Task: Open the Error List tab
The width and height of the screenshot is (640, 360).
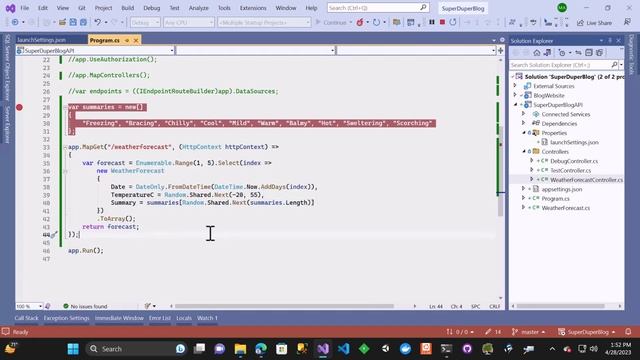Action: coord(160,318)
